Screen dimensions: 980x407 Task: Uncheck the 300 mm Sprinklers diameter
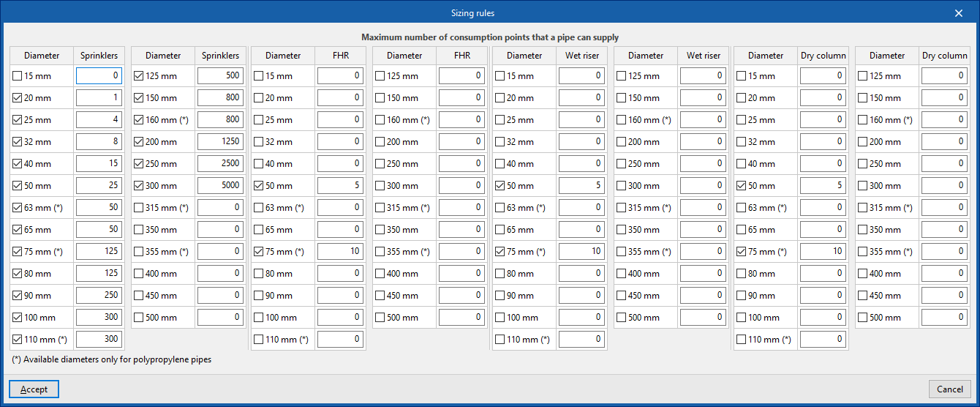pos(139,186)
